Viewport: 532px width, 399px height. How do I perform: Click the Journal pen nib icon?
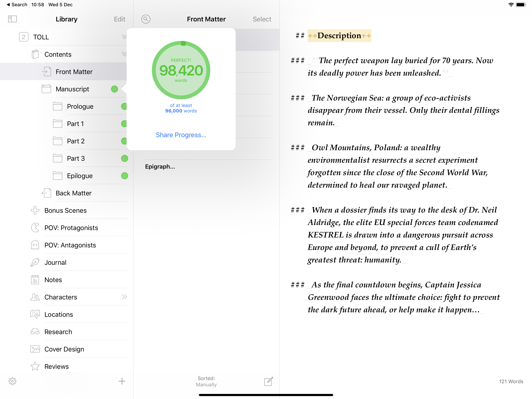click(x=35, y=262)
